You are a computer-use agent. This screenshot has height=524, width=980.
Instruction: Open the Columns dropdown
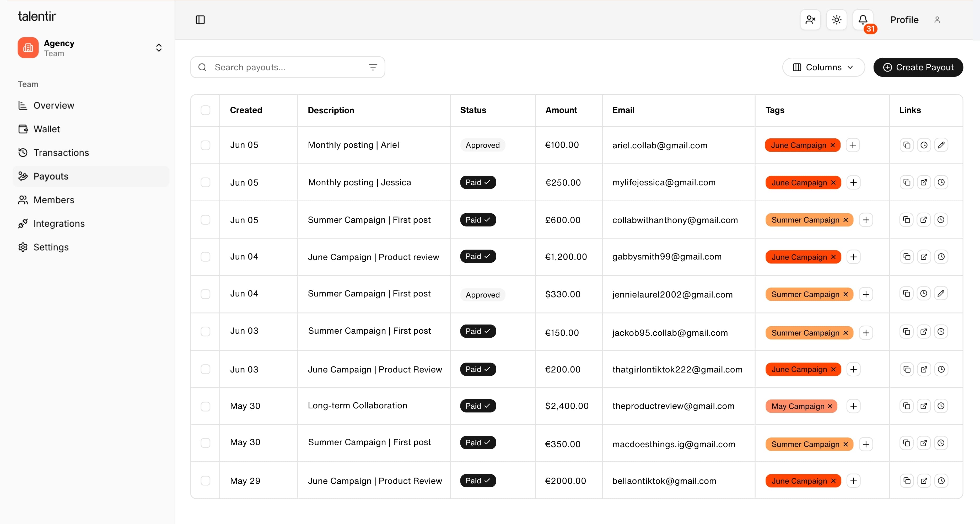point(824,67)
